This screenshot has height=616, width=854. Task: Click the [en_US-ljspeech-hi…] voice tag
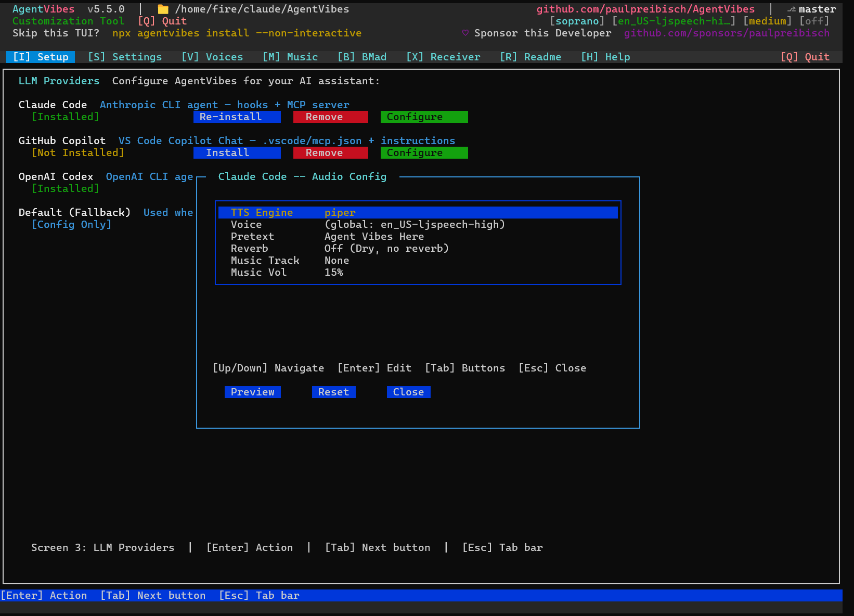pos(674,21)
